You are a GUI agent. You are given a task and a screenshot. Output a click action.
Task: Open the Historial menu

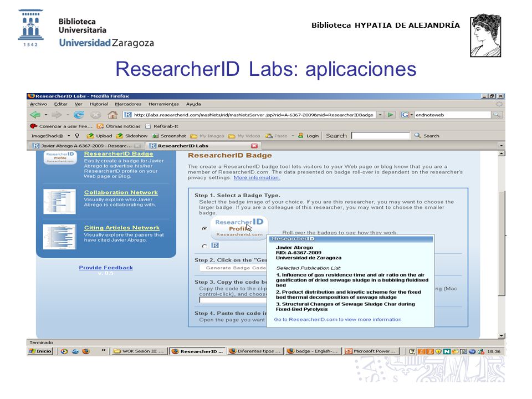[99, 104]
